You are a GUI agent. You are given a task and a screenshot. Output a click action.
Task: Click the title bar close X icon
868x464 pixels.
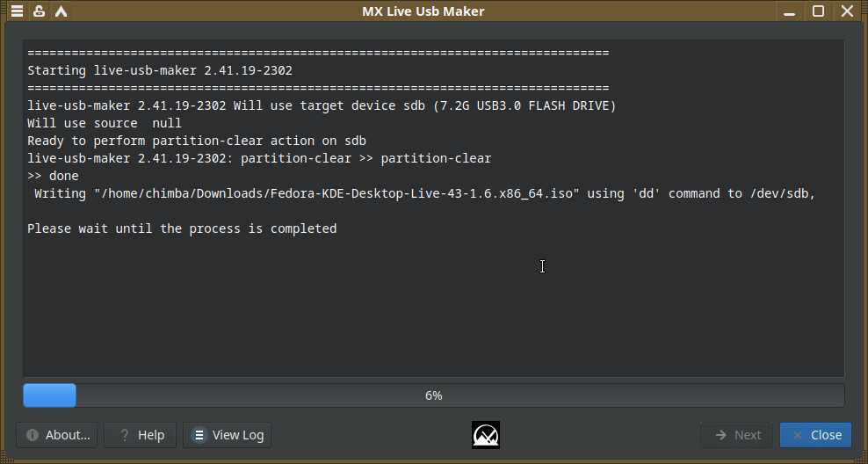pyautogui.click(x=847, y=11)
